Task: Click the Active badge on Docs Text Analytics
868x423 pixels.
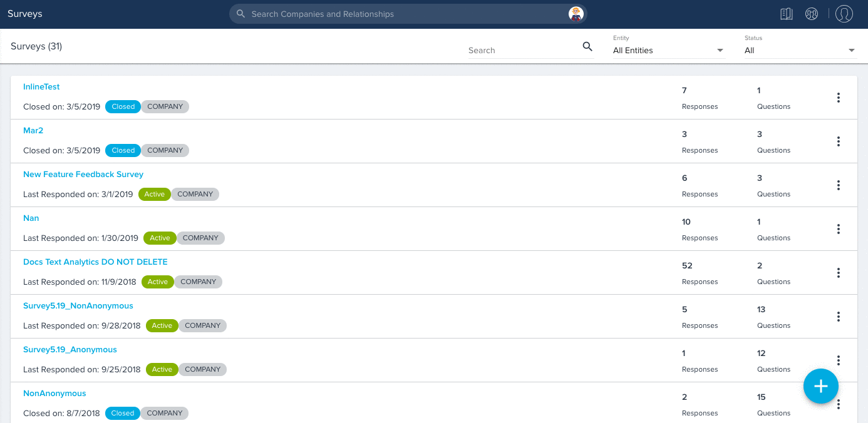Action: pyautogui.click(x=158, y=282)
